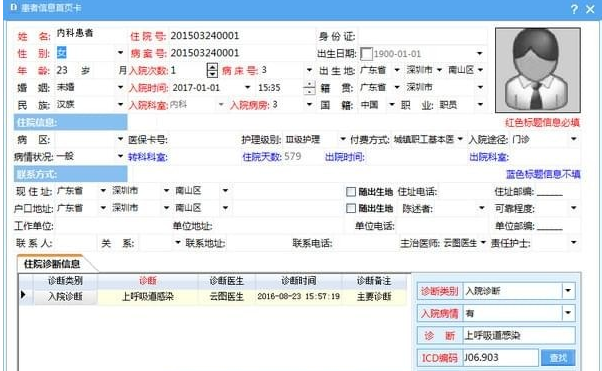Expand the 护理级别 dropdown
Screen dimensions: 602x371
point(343,139)
